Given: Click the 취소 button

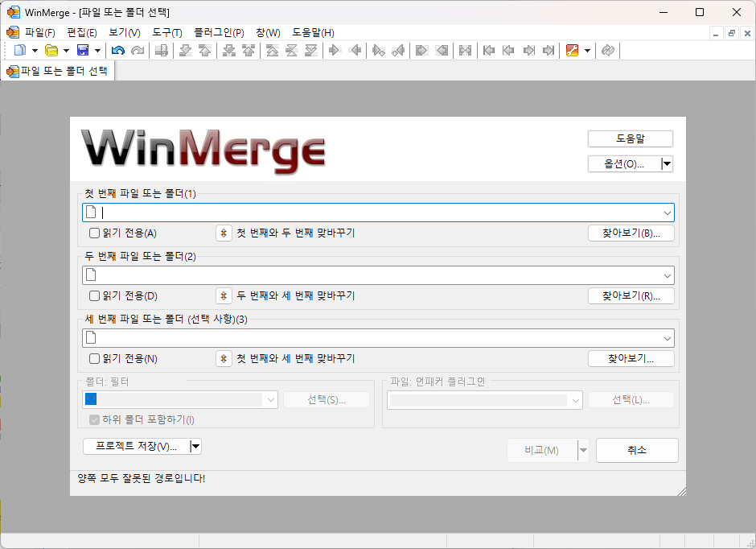Looking at the screenshot, I should click(x=637, y=450).
